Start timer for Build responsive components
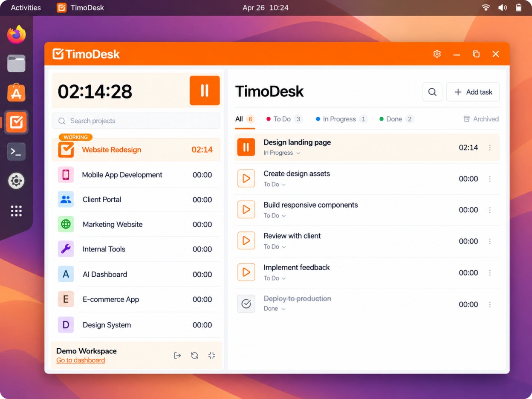 tap(246, 210)
